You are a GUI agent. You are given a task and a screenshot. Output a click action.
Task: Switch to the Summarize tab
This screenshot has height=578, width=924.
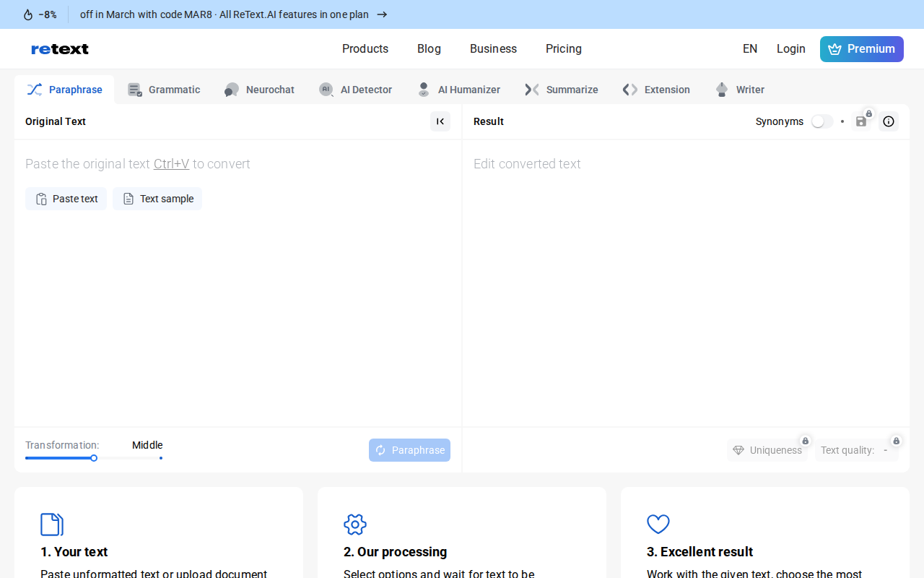point(561,90)
